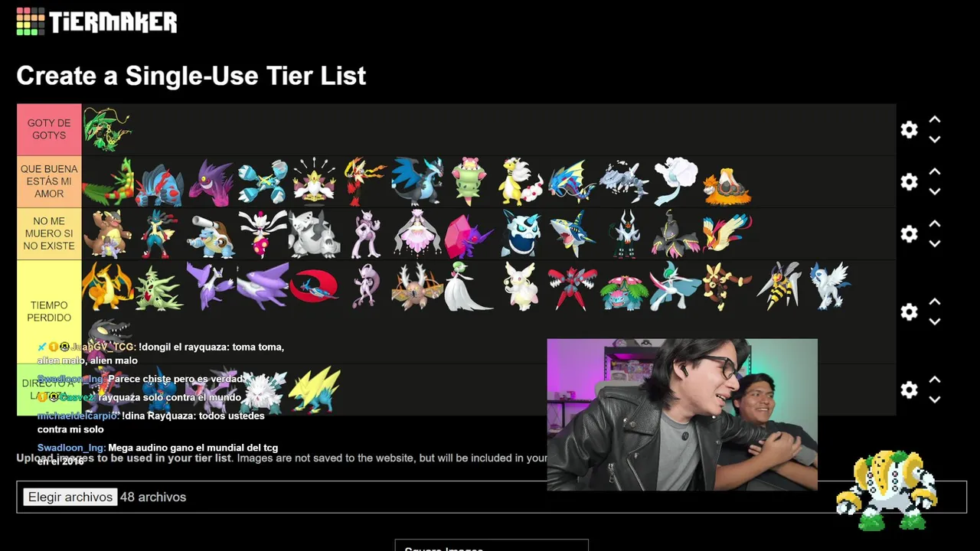Select Mega Abomasnow in bottom tier
Image resolution: width=980 pixels, height=551 pixels.
pyautogui.click(x=263, y=392)
